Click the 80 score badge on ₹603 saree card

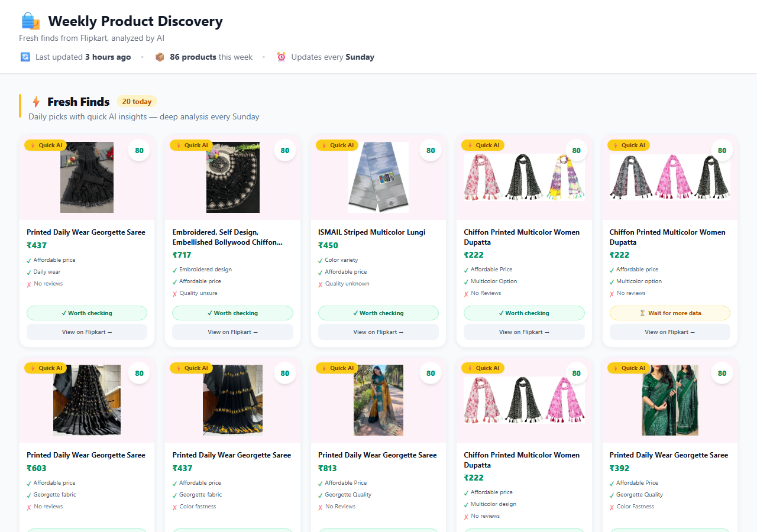[139, 373]
